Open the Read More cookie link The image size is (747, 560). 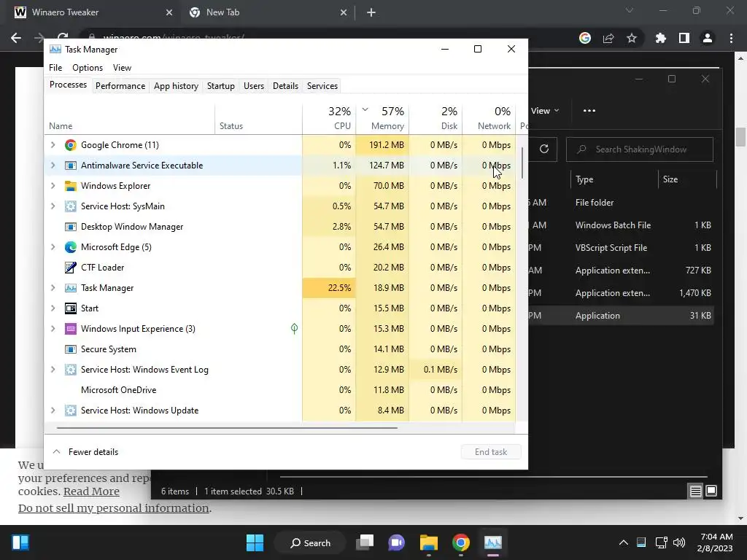click(91, 491)
